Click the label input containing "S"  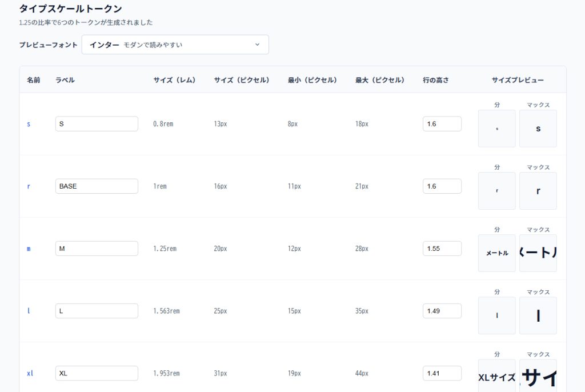97,124
